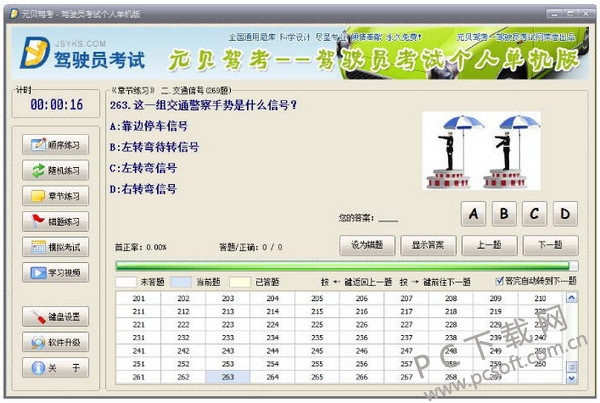Go to previous question 上一题
Image resolution: width=600 pixels, height=403 pixels.
[x=489, y=245]
